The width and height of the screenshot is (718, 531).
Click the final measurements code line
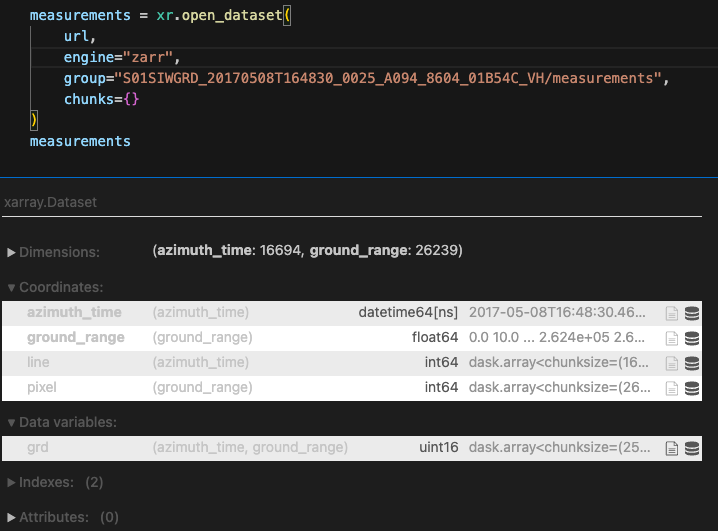click(80, 141)
